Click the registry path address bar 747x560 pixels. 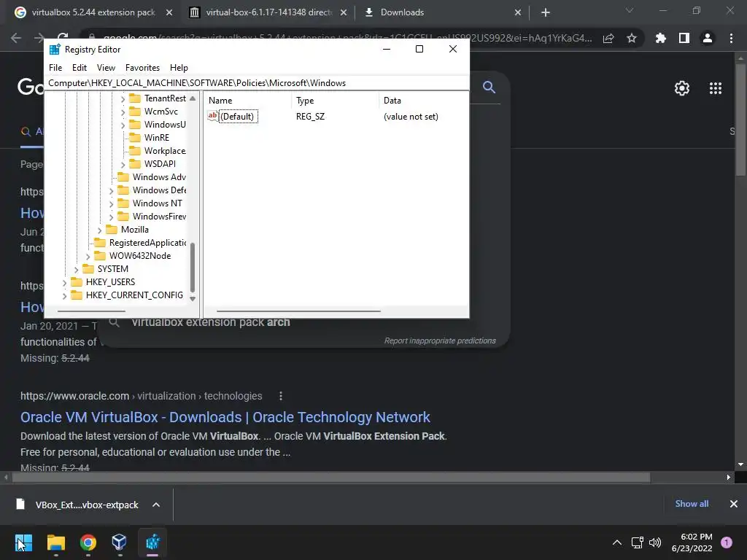(x=256, y=83)
